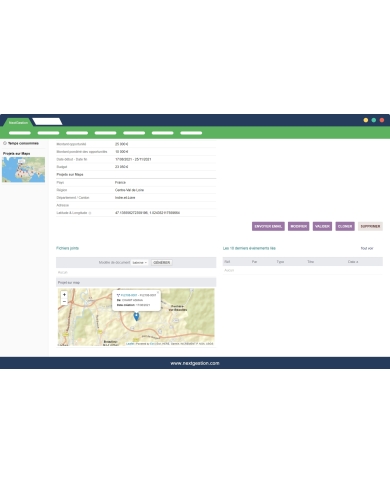Close the map marker popup
This screenshot has width=390, height=484.
click(158, 292)
